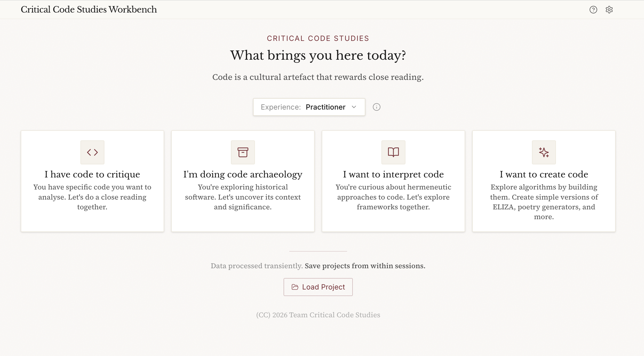Viewport: 644px width, 356px height.
Task: Click the code brackets critique icon
Action: (x=92, y=152)
